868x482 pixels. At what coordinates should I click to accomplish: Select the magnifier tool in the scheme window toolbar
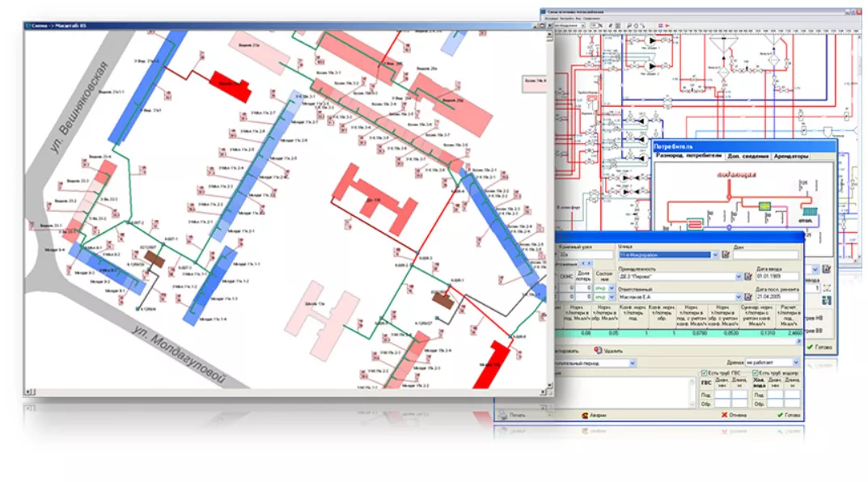click(x=629, y=25)
